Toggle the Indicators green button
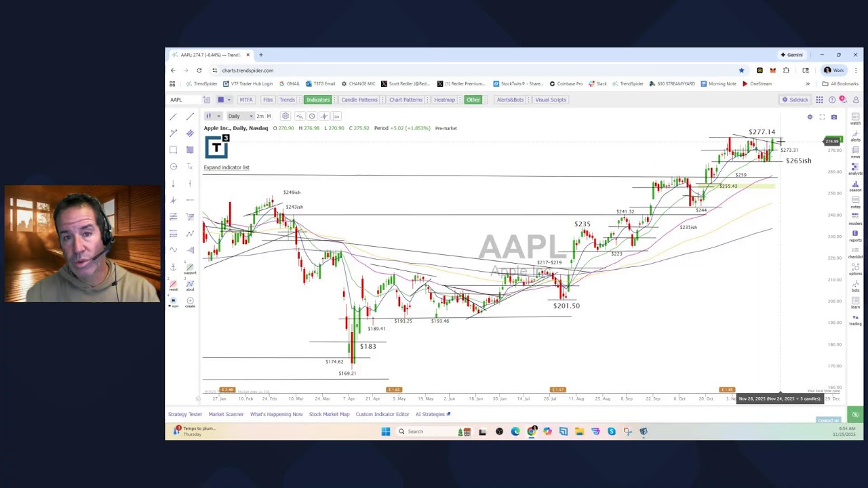Image resolution: width=868 pixels, height=488 pixels. pyautogui.click(x=317, y=100)
